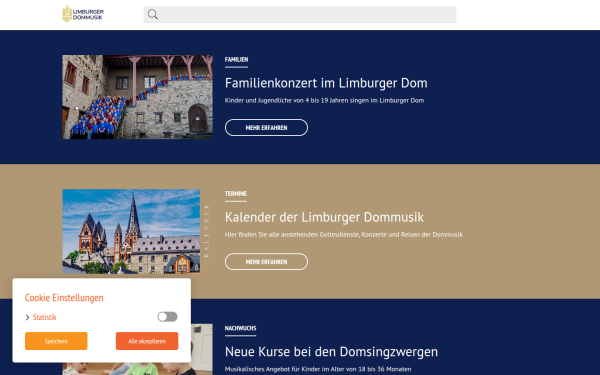
Task: Click the Limburger Dommusik logo
Action: 83,14
